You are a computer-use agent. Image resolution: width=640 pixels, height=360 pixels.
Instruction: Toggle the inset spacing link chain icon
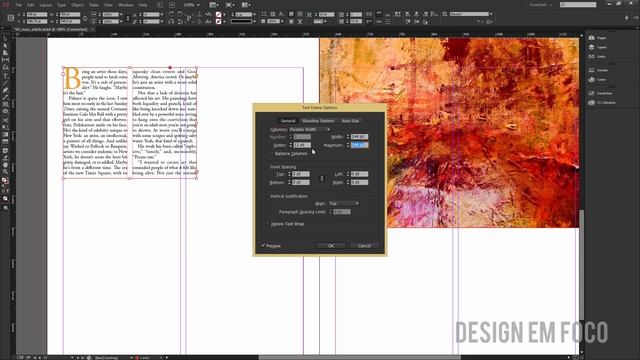click(322, 178)
